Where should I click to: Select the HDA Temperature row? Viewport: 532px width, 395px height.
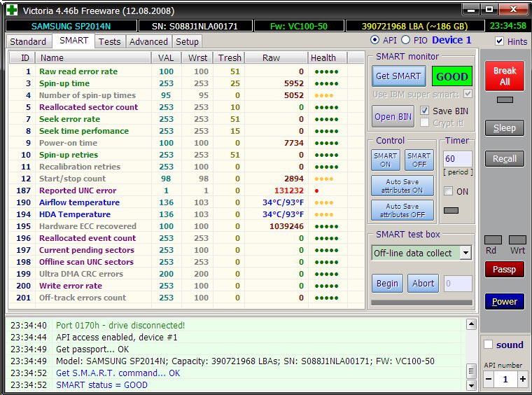(x=186, y=214)
